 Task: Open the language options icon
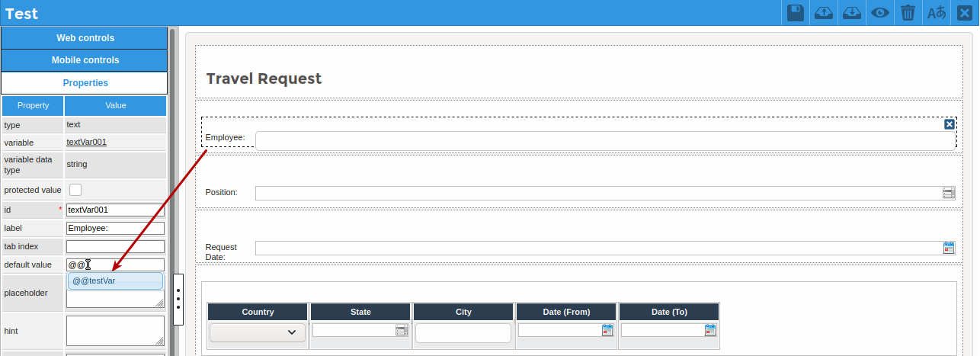[936, 13]
